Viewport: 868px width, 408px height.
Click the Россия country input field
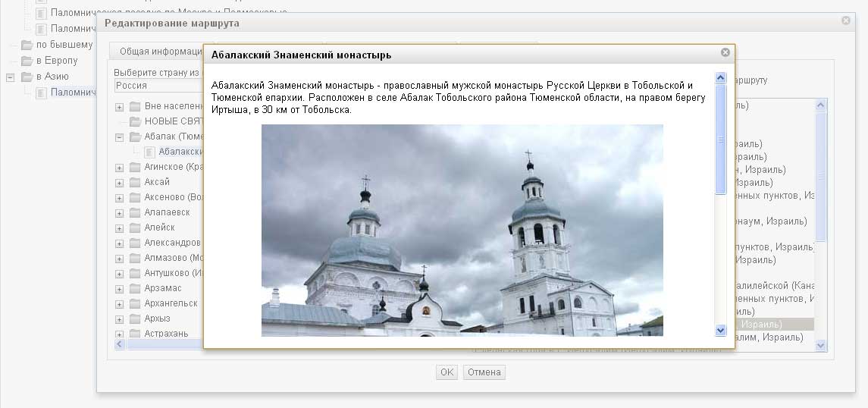pos(158,86)
